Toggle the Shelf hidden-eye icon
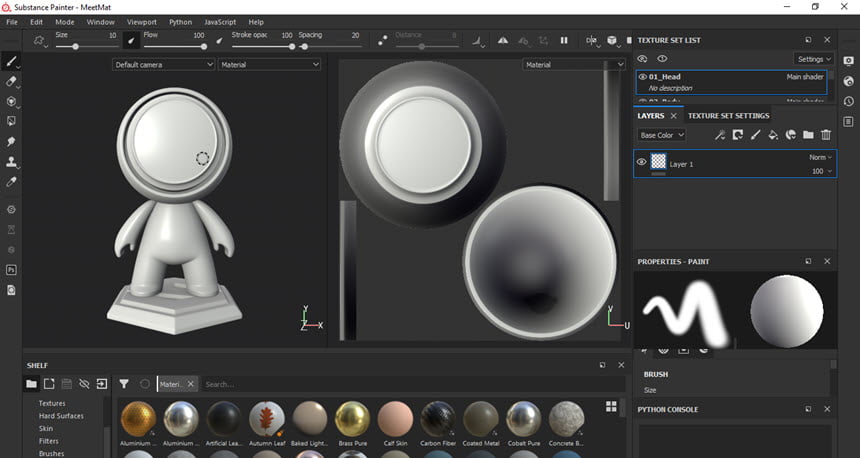Image resolution: width=860 pixels, height=458 pixels. pyautogui.click(x=84, y=384)
